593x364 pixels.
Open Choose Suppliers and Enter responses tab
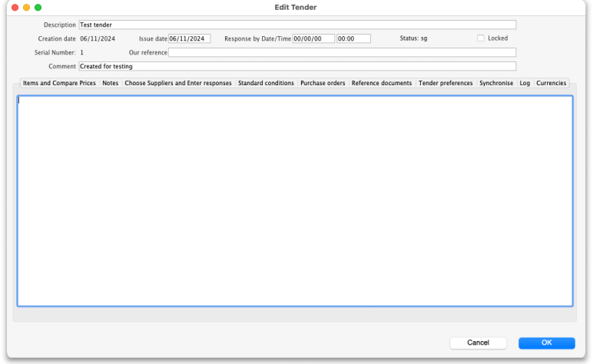pos(178,83)
